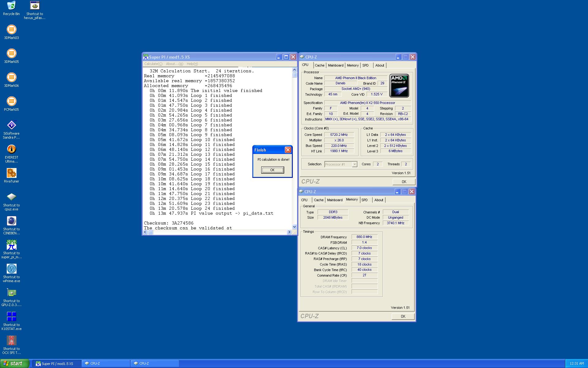Click the lower CPU-Z window title icon

point(301,191)
